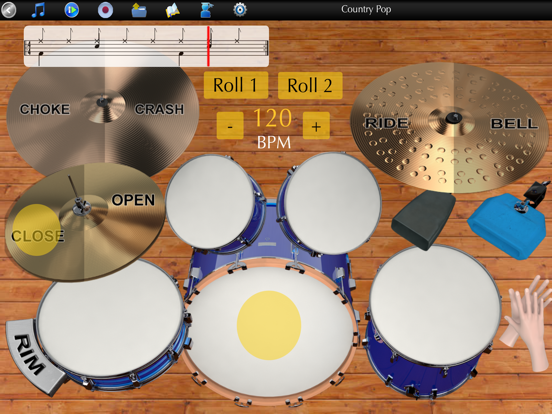
Task: Click the blue figure icon in toolbar
Action: click(x=207, y=10)
